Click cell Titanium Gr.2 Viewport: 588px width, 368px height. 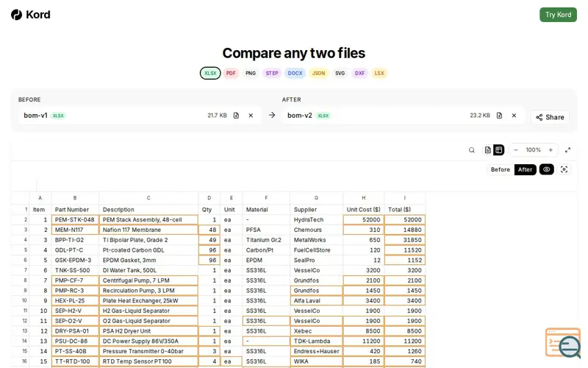(266, 240)
